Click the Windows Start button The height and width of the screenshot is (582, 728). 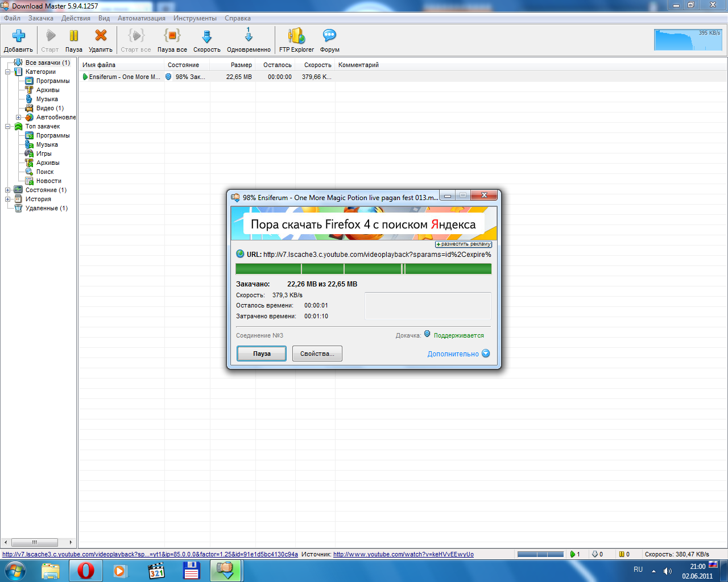pyautogui.click(x=15, y=570)
